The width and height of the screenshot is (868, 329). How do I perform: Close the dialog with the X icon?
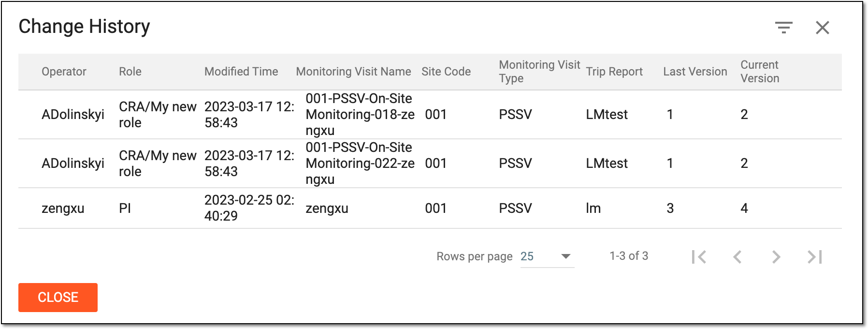click(822, 28)
